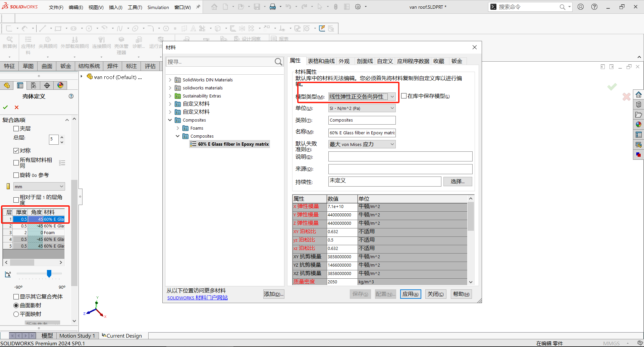
Task: Click the 应用(A) button
Action: [x=411, y=294]
